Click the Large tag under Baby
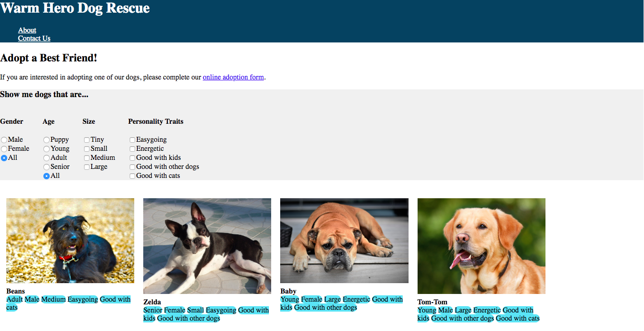The height and width of the screenshot is (331, 644). coord(333,299)
